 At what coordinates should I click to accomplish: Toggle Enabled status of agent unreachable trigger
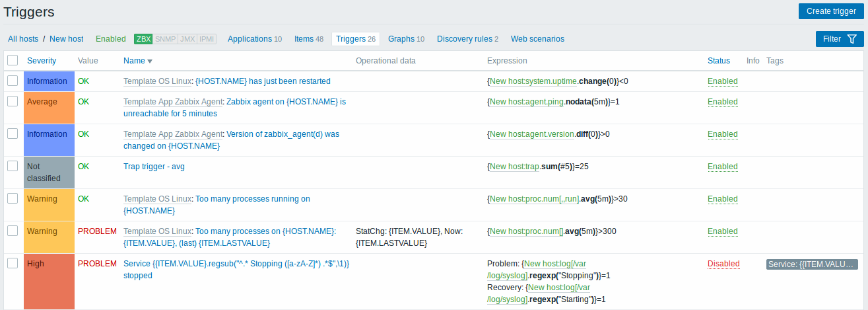[x=723, y=102]
